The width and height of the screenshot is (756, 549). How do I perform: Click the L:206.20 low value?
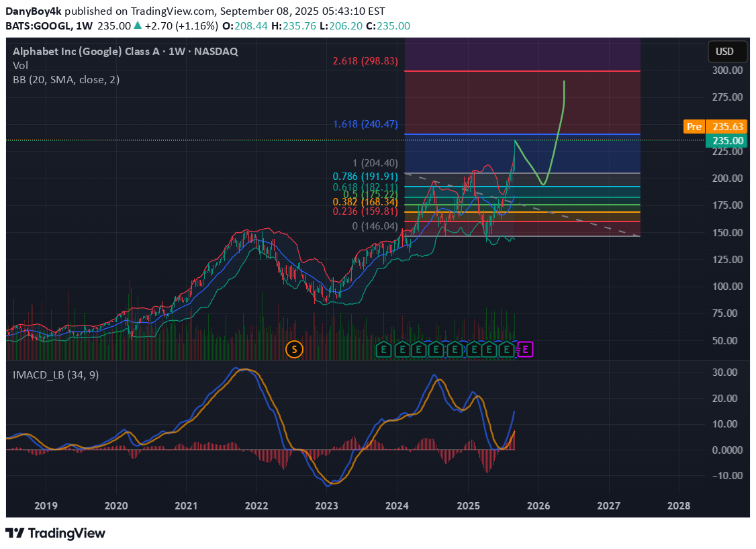click(341, 26)
